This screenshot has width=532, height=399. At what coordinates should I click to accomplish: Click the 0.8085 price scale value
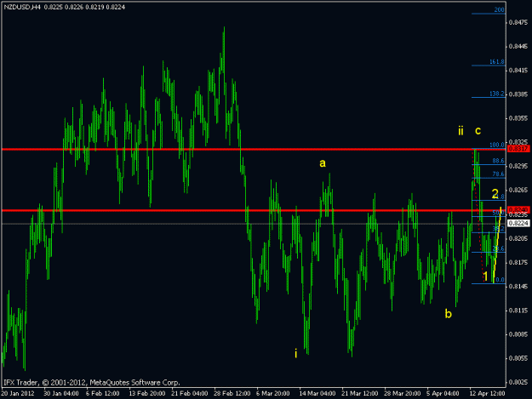pyautogui.click(x=518, y=334)
